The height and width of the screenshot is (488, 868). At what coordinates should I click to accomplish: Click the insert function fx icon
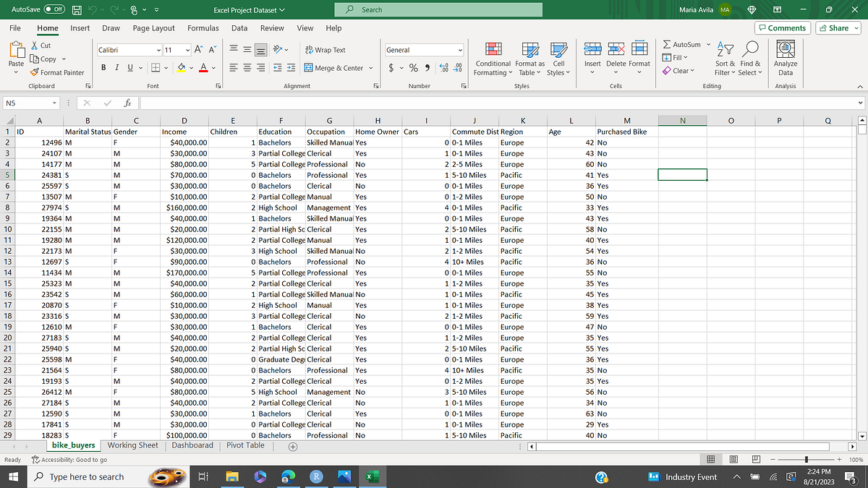[x=127, y=103]
